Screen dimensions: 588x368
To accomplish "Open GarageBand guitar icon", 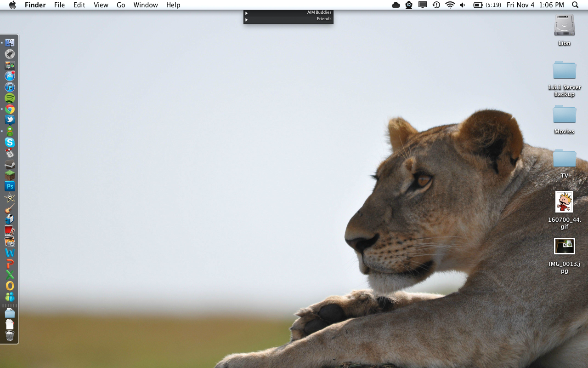I will 10,208.
